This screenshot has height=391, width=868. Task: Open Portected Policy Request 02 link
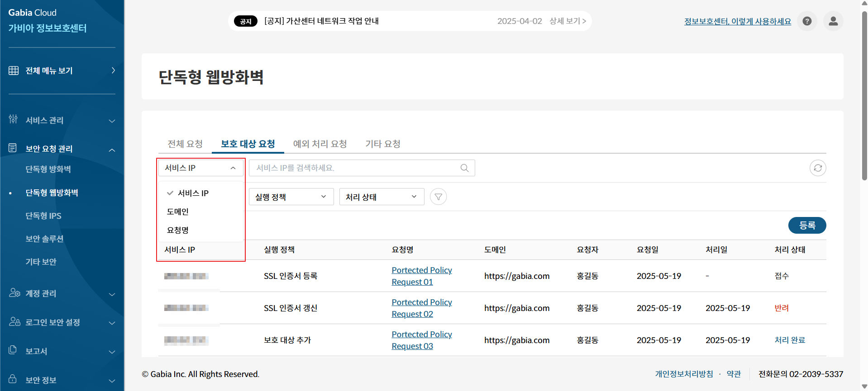point(422,308)
